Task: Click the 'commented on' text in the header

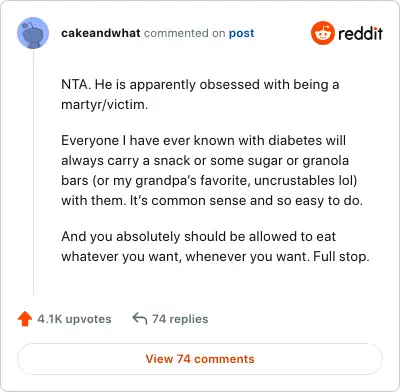Action: pyautogui.click(x=185, y=33)
